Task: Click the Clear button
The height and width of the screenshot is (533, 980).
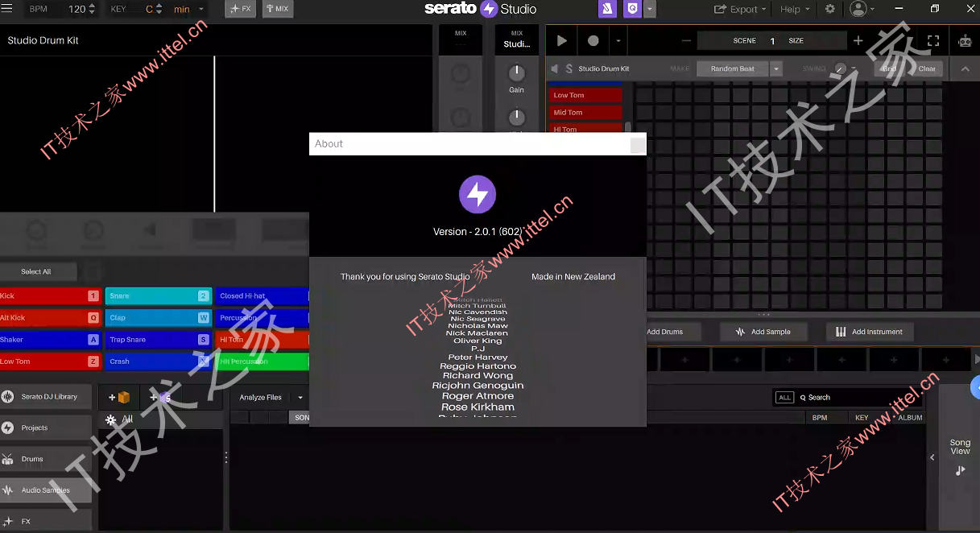Action: (927, 68)
